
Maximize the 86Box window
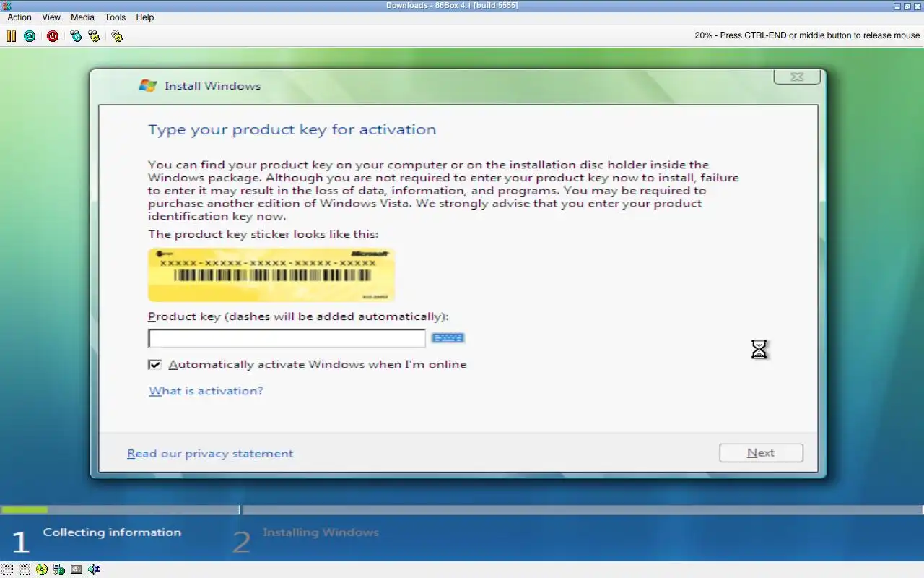907,6
